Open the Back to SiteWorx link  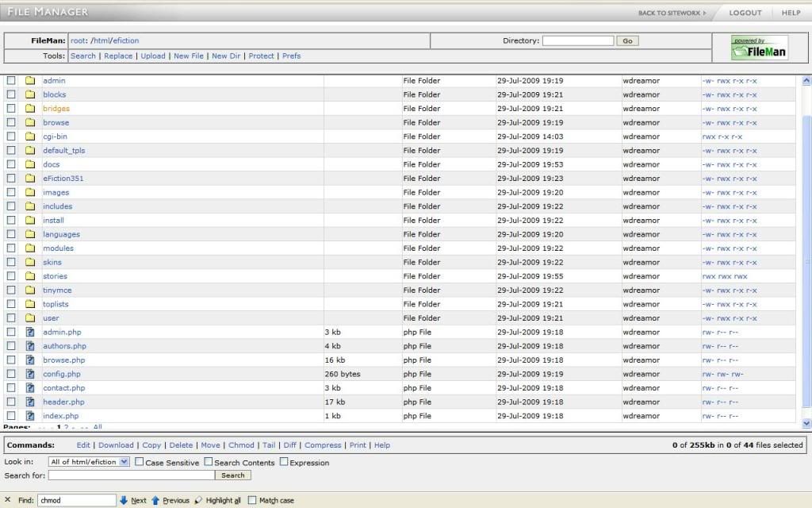[672, 13]
